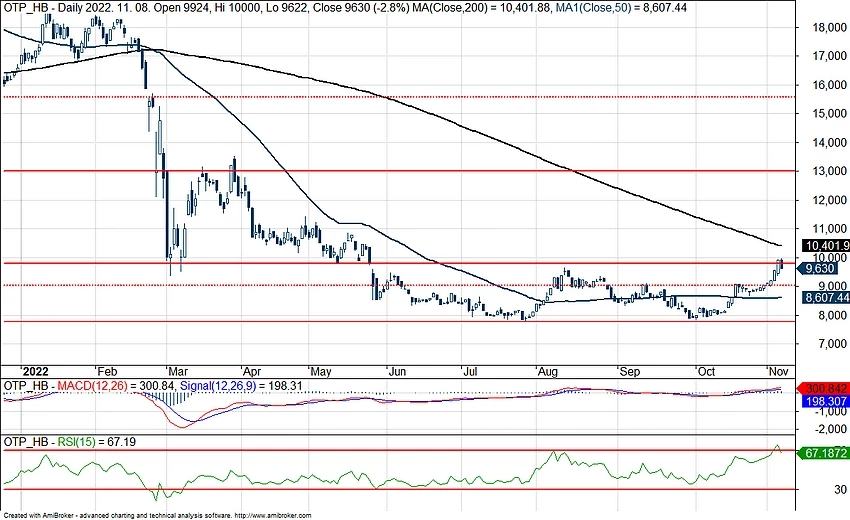Click the 14,000 price axis label

pos(830,143)
